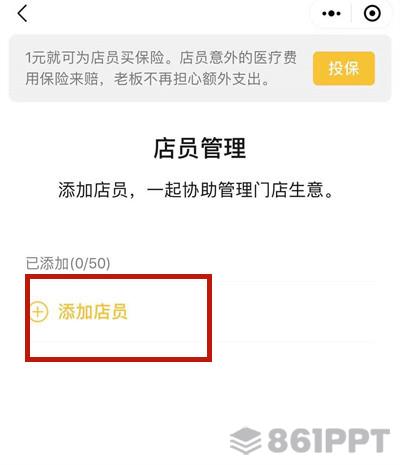Tap the mini program close circle icon
Image resolution: width=400 pixels, height=465 pixels.
click(372, 14)
